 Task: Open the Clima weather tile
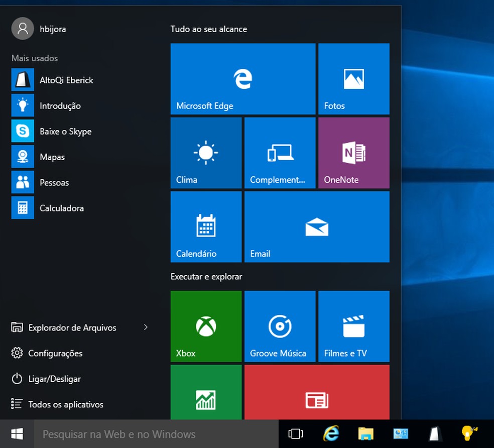(x=206, y=153)
